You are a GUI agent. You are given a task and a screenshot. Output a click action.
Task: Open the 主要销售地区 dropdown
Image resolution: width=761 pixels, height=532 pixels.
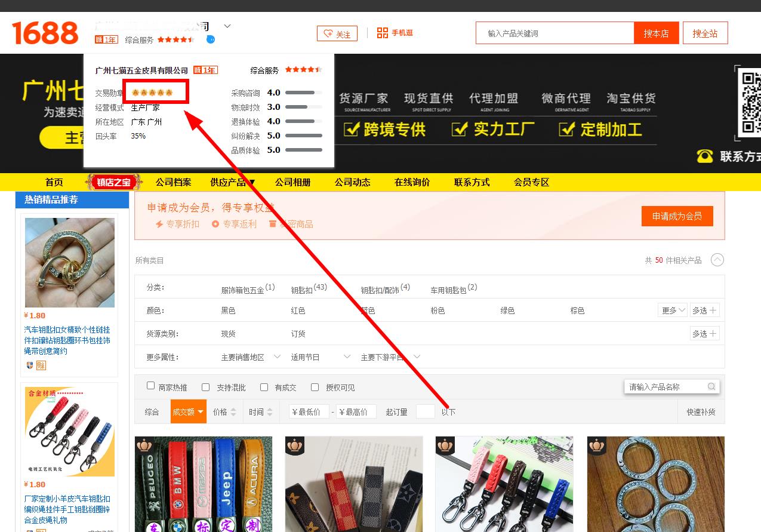pyautogui.click(x=251, y=357)
